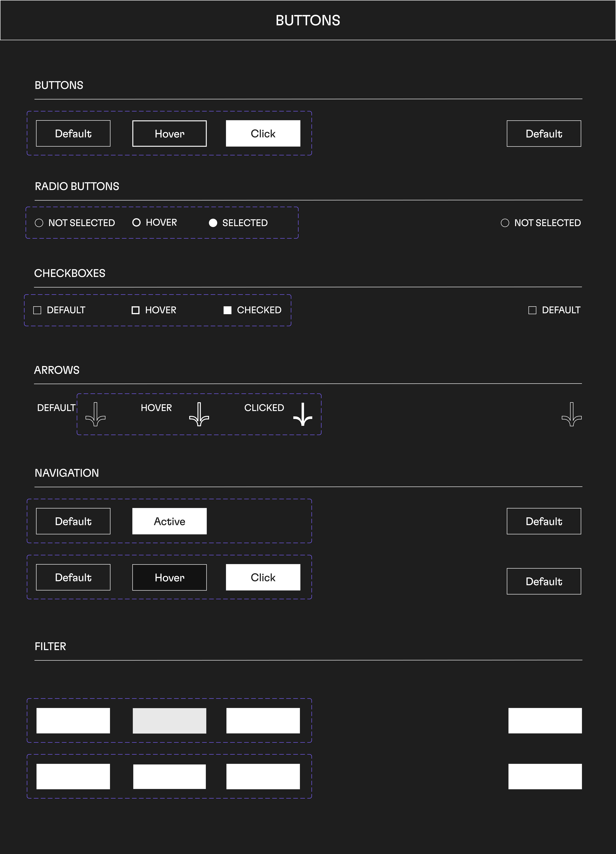Tick the standalone DEFAULT checkbox at right
The width and height of the screenshot is (616, 854).
(532, 310)
